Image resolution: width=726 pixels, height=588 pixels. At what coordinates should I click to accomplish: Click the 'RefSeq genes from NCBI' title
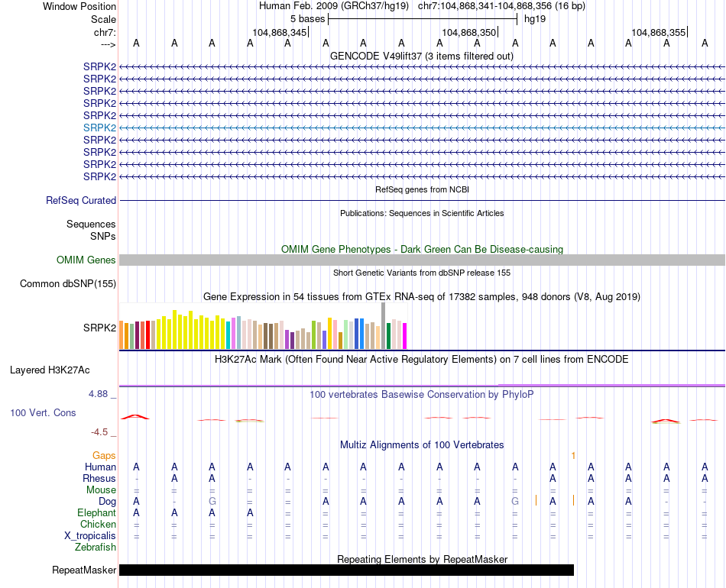[x=422, y=189]
